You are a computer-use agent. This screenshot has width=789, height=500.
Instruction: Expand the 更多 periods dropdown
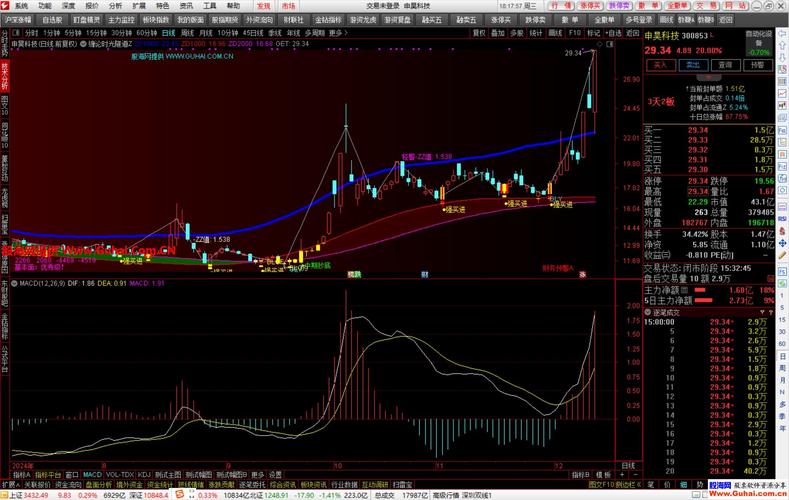click(x=338, y=33)
